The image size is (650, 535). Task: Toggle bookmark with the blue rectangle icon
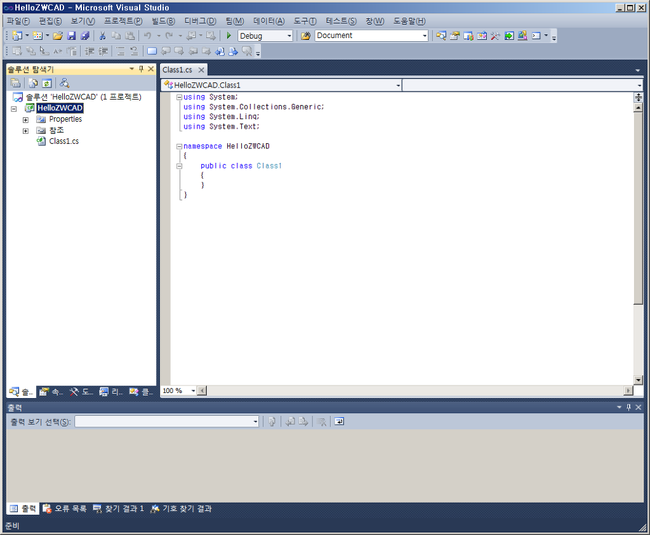click(152, 51)
